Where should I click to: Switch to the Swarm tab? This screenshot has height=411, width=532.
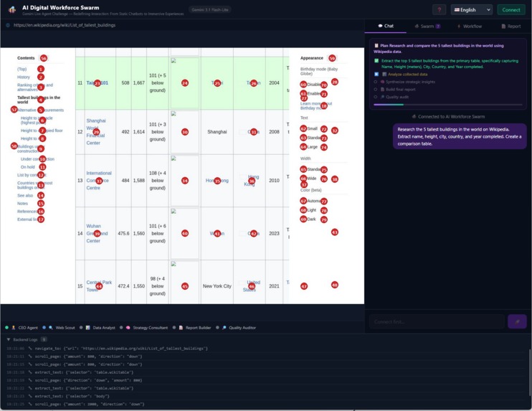pyautogui.click(x=427, y=26)
